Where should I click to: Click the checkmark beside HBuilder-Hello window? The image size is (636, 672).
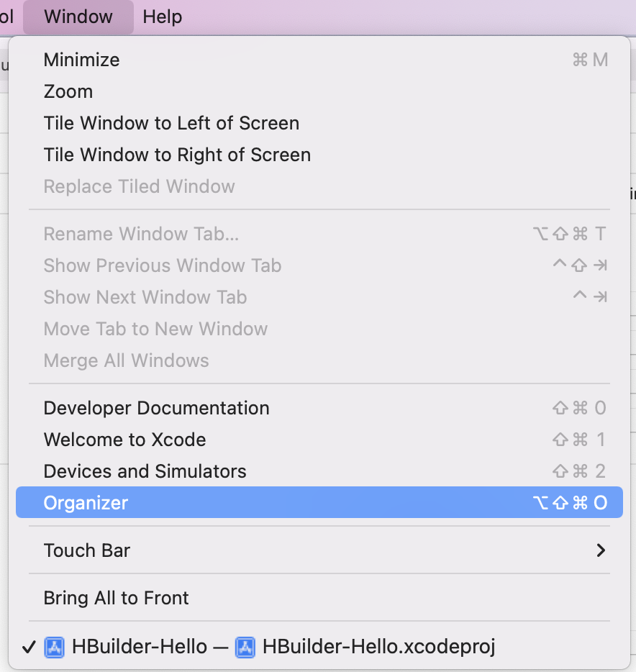click(29, 647)
